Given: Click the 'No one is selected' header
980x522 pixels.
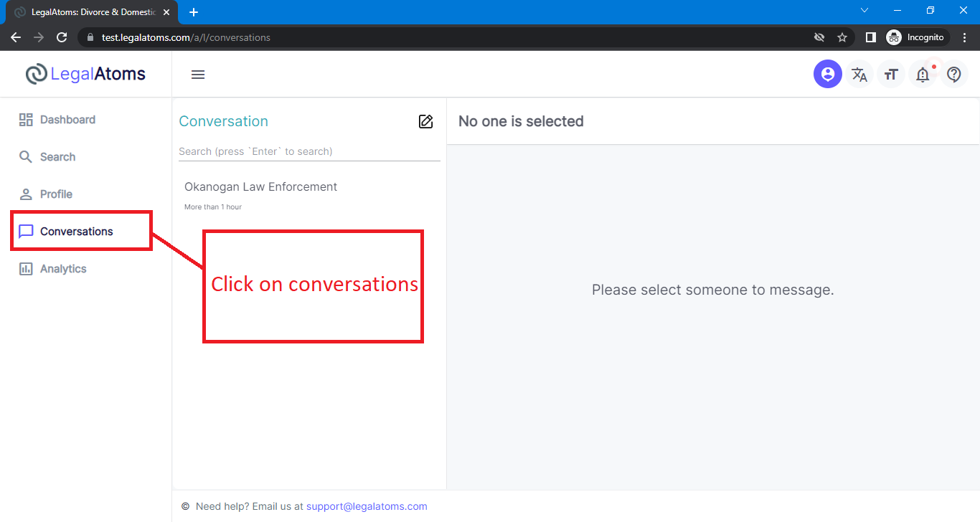Looking at the screenshot, I should tap(521, 121).
